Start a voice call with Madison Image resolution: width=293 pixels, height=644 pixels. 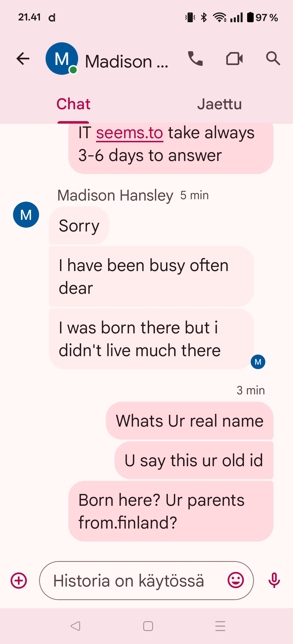pyautogui.click(x=195, y=59)
